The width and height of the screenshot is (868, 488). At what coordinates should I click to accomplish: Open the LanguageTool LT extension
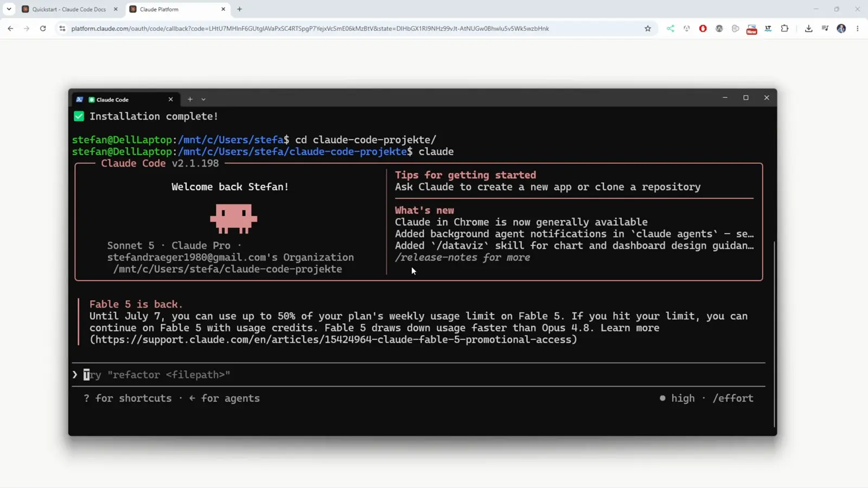click(768, 29)
